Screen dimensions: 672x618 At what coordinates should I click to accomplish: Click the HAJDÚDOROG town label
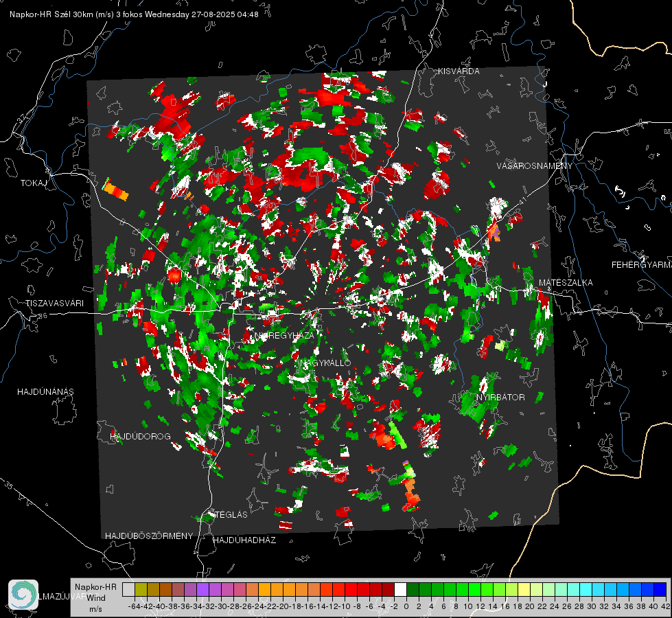coord(140,436)
